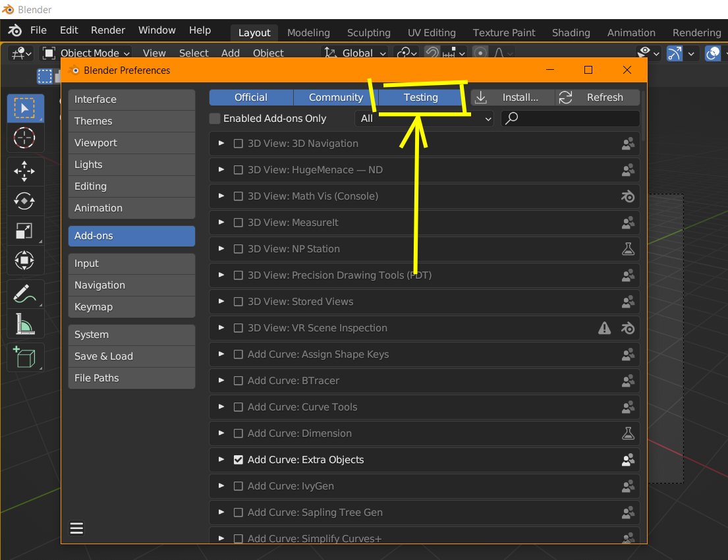Click the Install download icon
This screenshot has width=728, height=560.
481,98
